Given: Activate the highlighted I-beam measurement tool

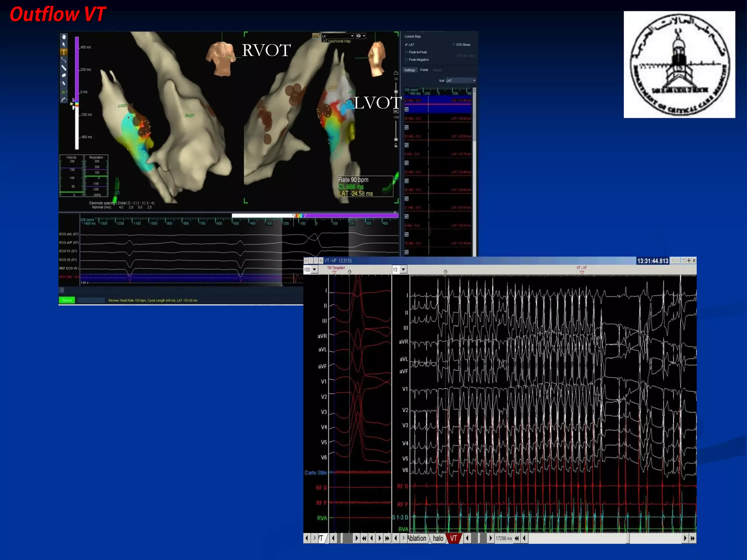Looking at the screenshot, I should (64, 52).
